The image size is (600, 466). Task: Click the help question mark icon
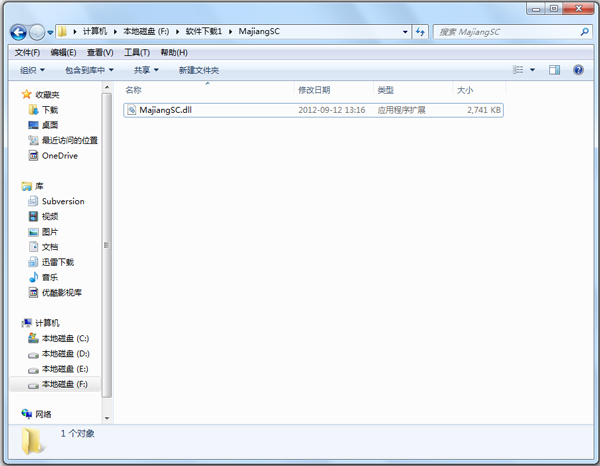point(578,70)
